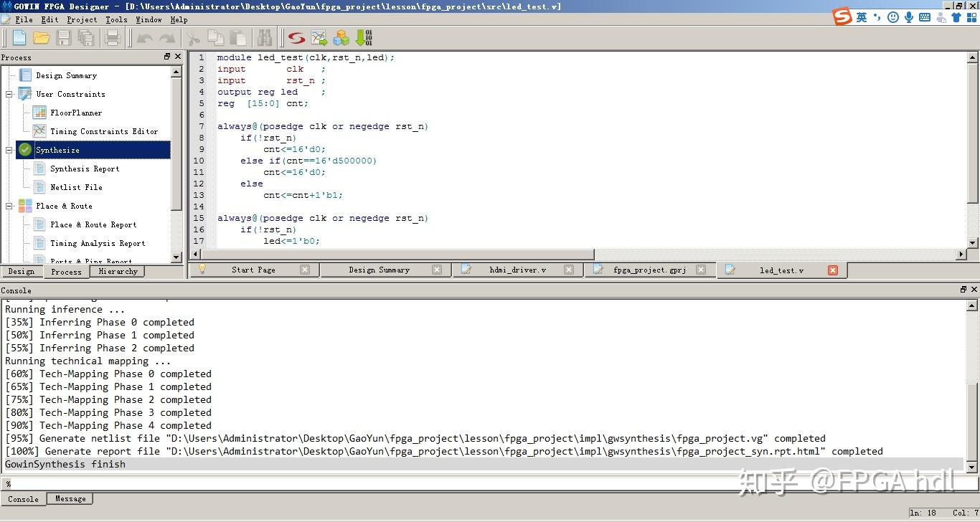Close the Console panel

(974, 290)
